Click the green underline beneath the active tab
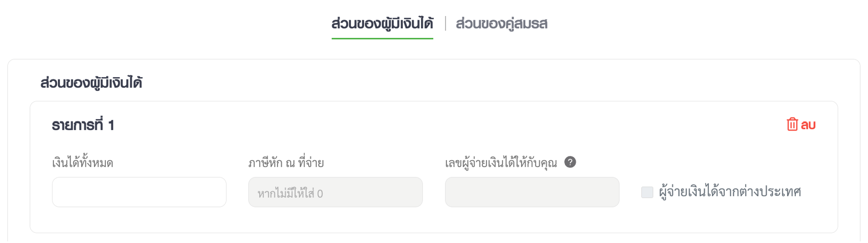Viewport: 868px width, 243px height. [x=382, y=39]
